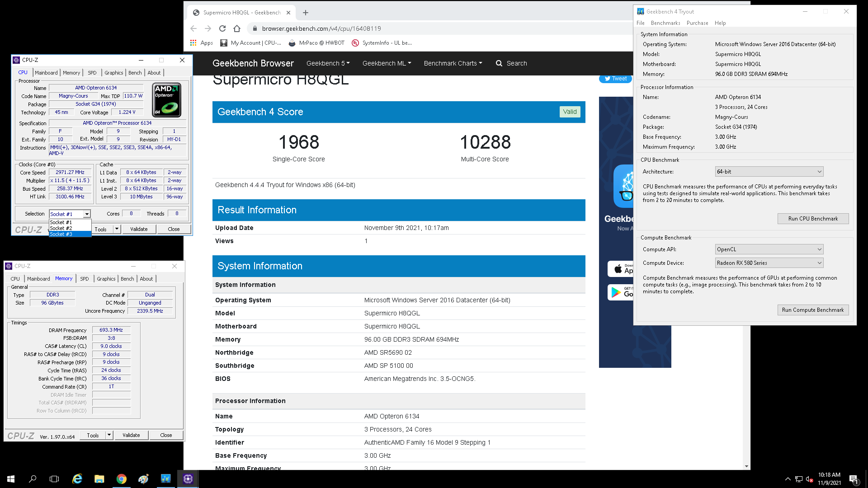Open Tools arrow in CPU-Z CPU window
This screenshot has width=868, height=488.
pyautogui.click(x=117, y=229)
